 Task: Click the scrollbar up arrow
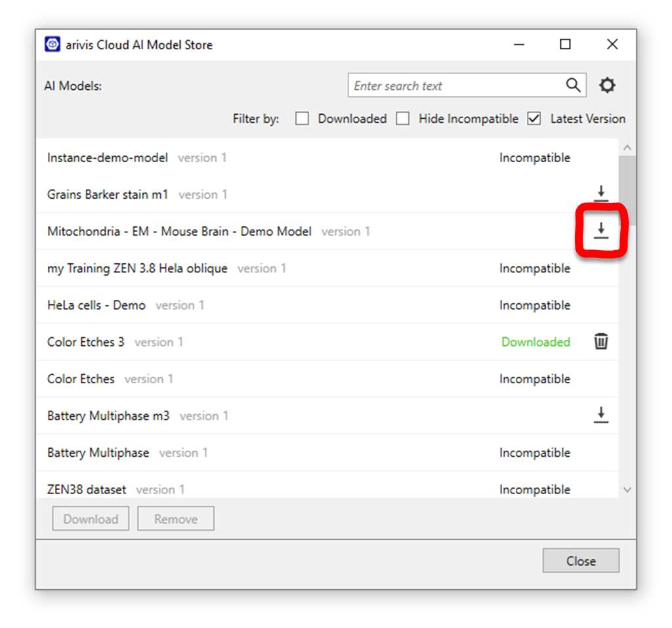point(627,146)
